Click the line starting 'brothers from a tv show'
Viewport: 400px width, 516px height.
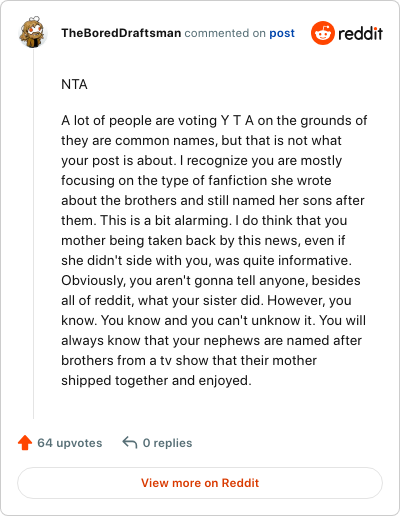pyautogui.click(x=189, y=360)
